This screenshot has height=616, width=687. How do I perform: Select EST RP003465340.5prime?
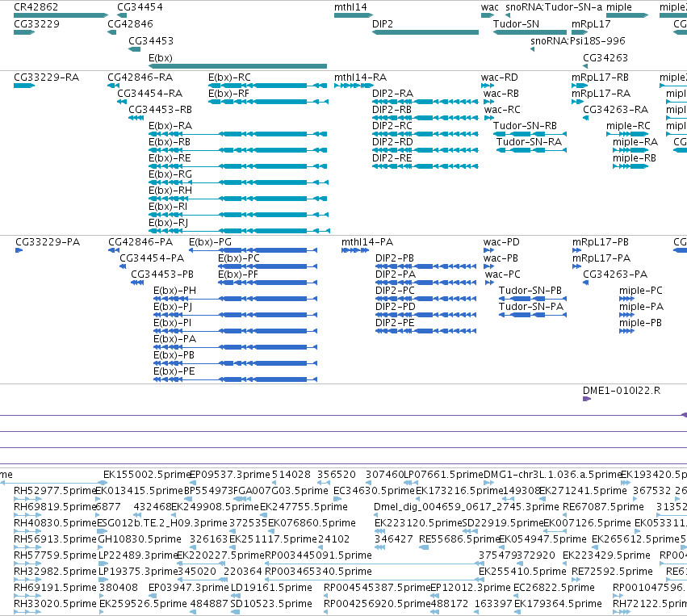[318, 572]
